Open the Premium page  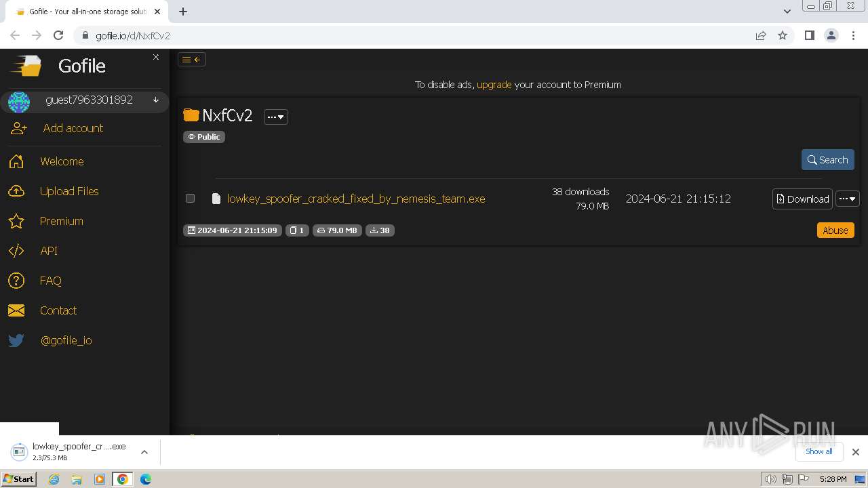coord(62,221)
